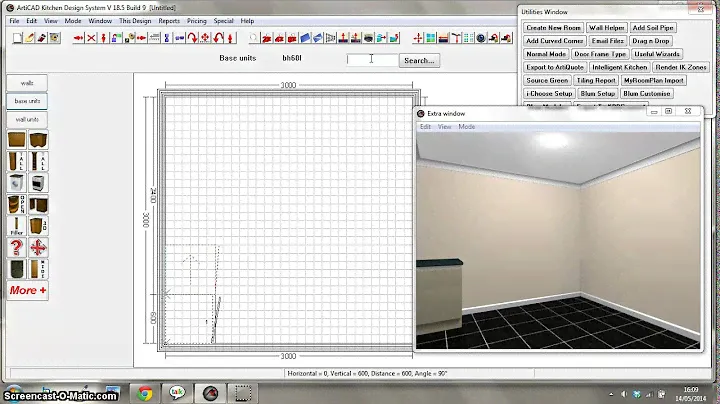Choose the Filler unit icon

click(17, 227)
